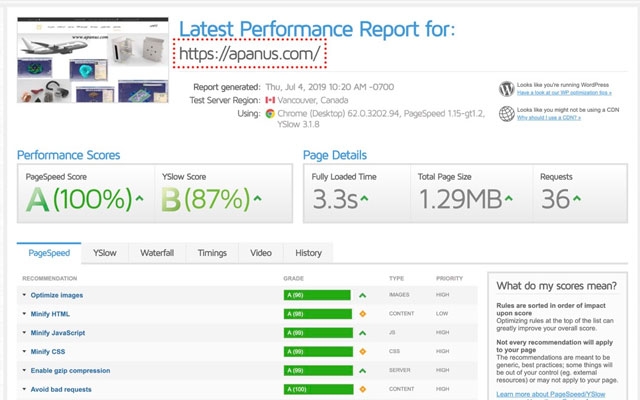The image size is (640, 400).
Task: Switch to the YSlow tab
Action: 105,253
